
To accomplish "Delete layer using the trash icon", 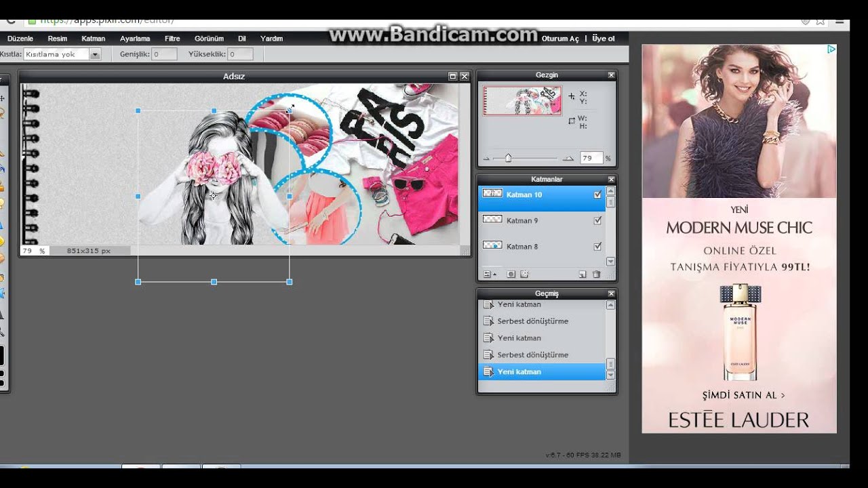I will [x=597, y=274].
